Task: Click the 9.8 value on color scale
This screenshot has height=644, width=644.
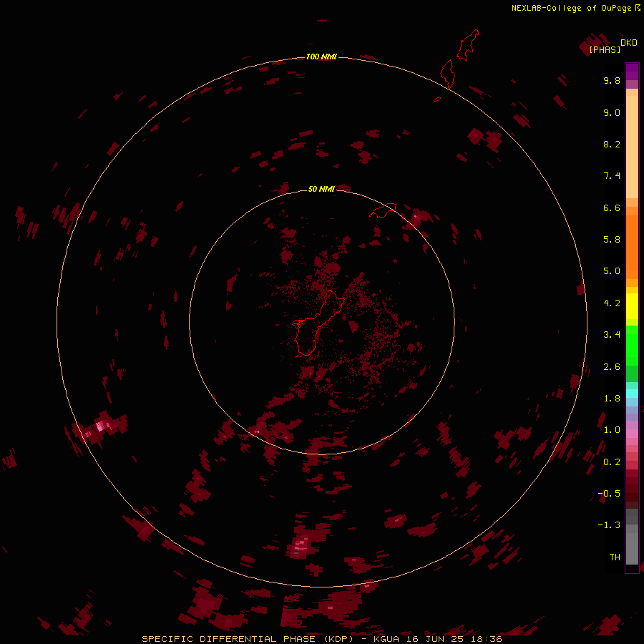Action: (x=612, y=80)
